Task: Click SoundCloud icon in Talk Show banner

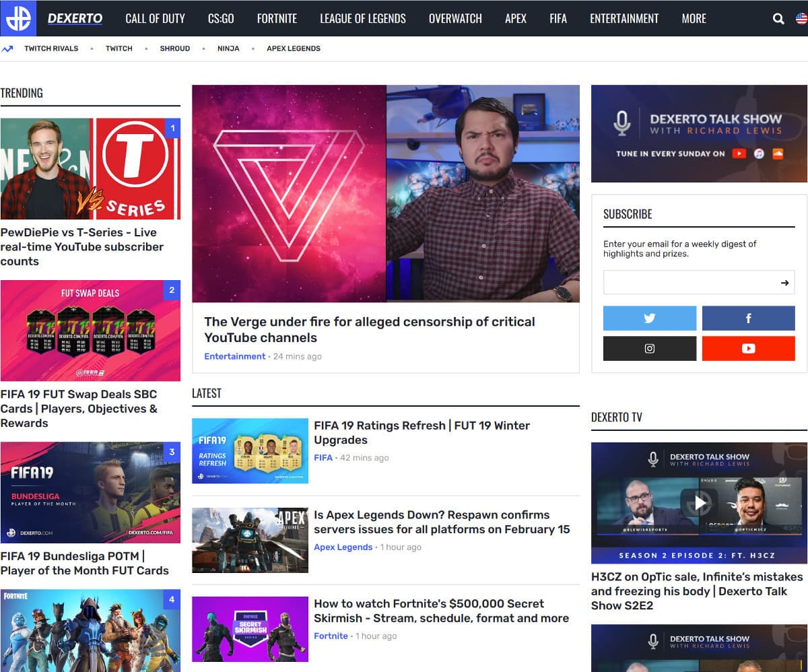Action: tap(778, 154)
